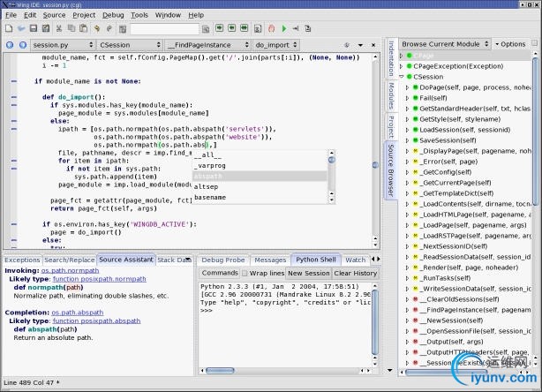The height and width of the screenshot is (392, 542).
Task: Click the green DoPage method icon
Action: [x=414, y=87]
